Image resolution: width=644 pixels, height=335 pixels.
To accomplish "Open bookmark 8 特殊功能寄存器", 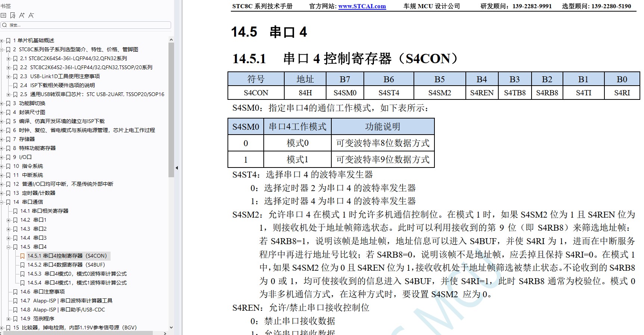I will (x=34, y=148).
